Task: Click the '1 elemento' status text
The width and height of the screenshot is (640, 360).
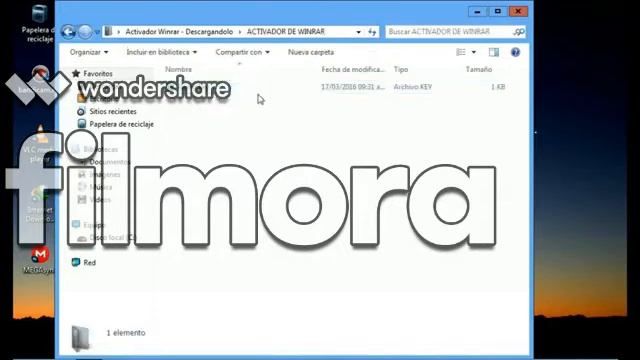Action: pyautogui.click(x=126, y=333)
